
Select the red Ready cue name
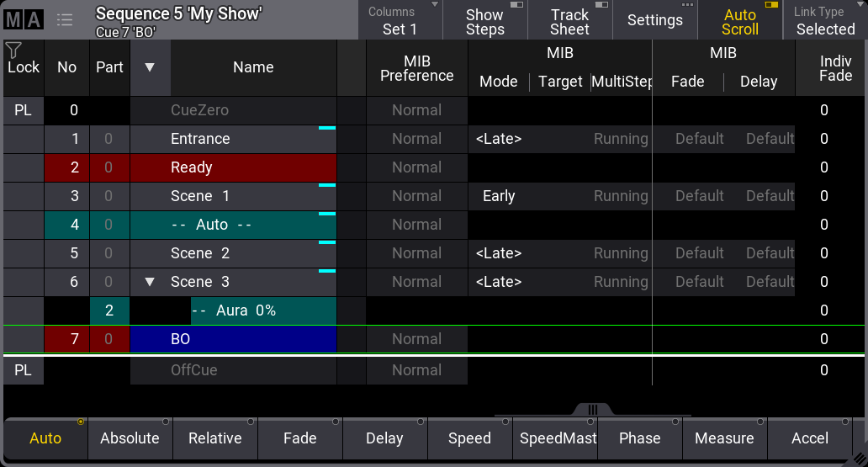234,167
